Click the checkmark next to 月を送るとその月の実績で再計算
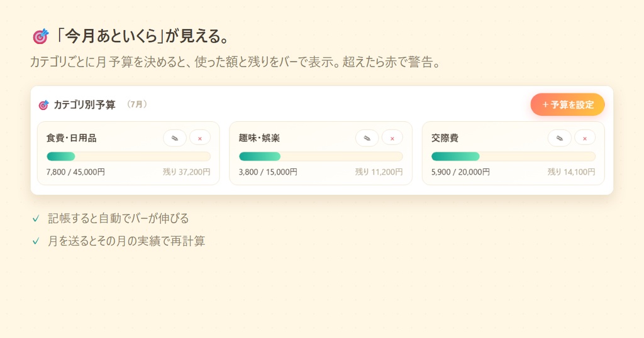644x338 pixels. pos(36,241)
